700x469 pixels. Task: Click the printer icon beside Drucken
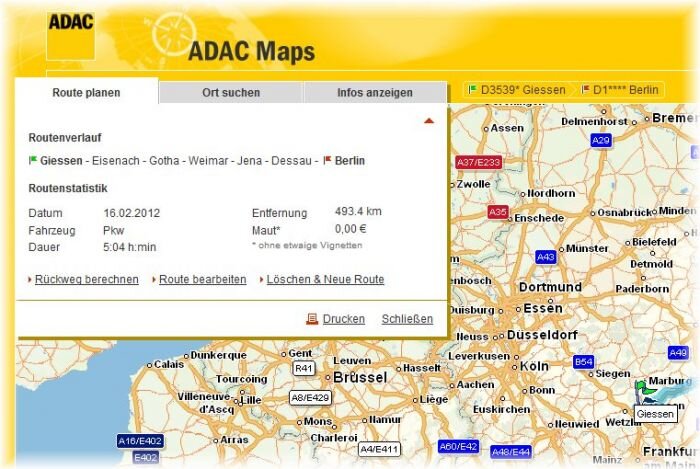(x=312, y=319)
